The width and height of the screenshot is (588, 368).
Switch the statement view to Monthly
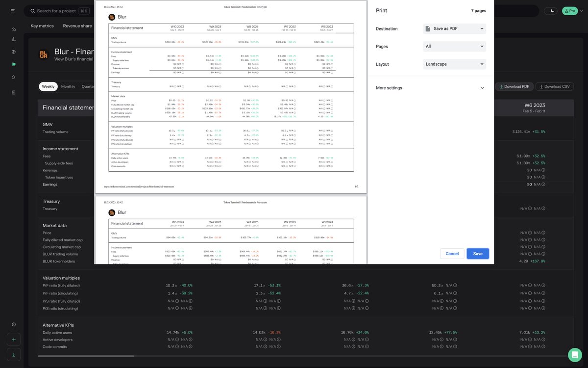[68, 86]
